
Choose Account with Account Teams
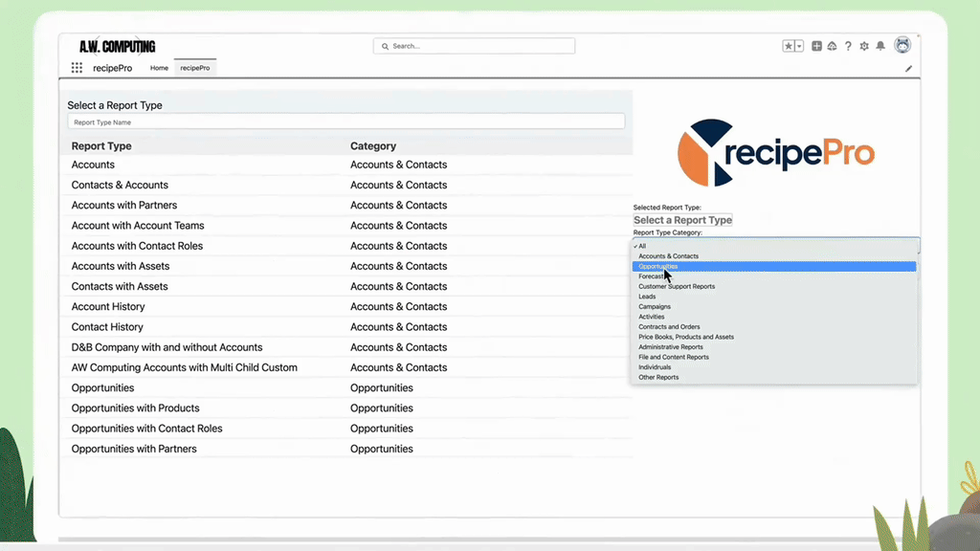(347, 226)
